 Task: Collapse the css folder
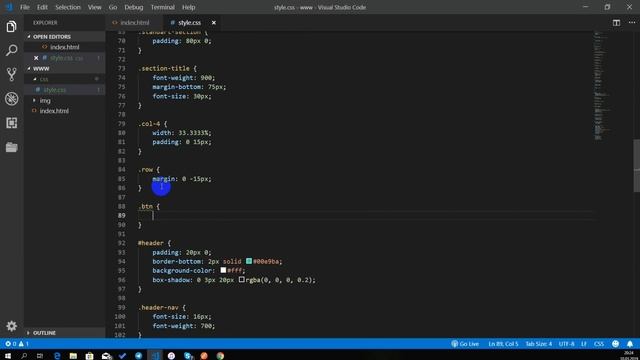[64, 79]
